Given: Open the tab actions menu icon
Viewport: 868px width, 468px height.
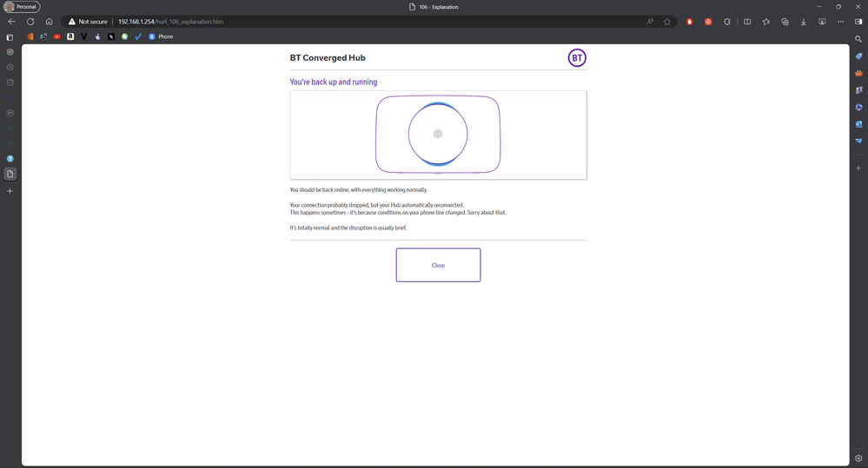Looking at the screenshot, I should click(10, 37).
